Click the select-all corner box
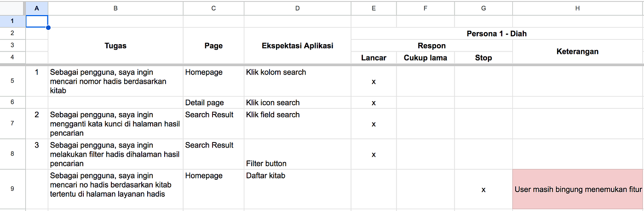Image resolution: width=644 pixels, height=211 pixels. (12, 8)
